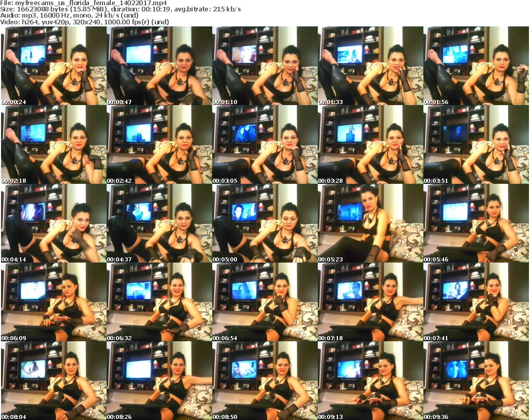Click the 'Size: 16623088 bytes' info line
This screenshot has width=530, height=420.
point(120,9)
